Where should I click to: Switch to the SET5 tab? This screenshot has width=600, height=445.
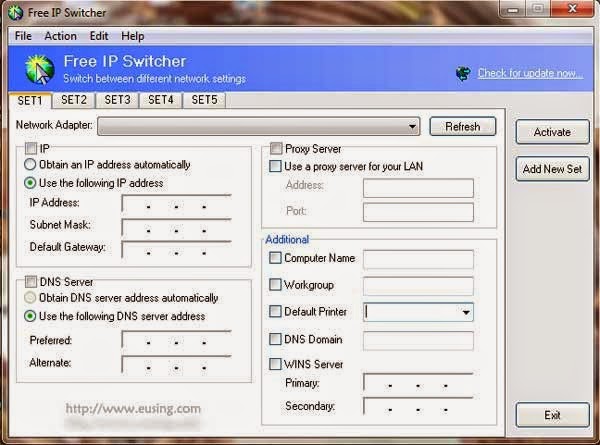tap(204, 100)
